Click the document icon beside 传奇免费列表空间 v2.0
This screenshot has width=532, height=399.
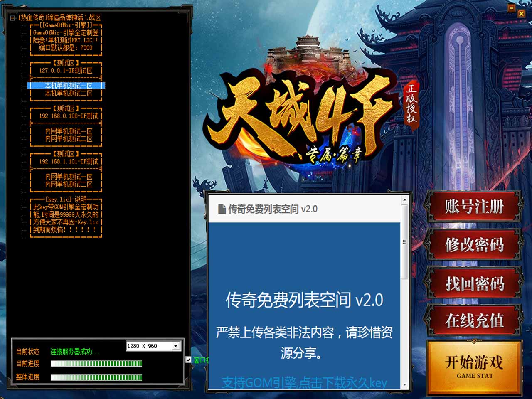pyautogui.click(x=222, y=209)
